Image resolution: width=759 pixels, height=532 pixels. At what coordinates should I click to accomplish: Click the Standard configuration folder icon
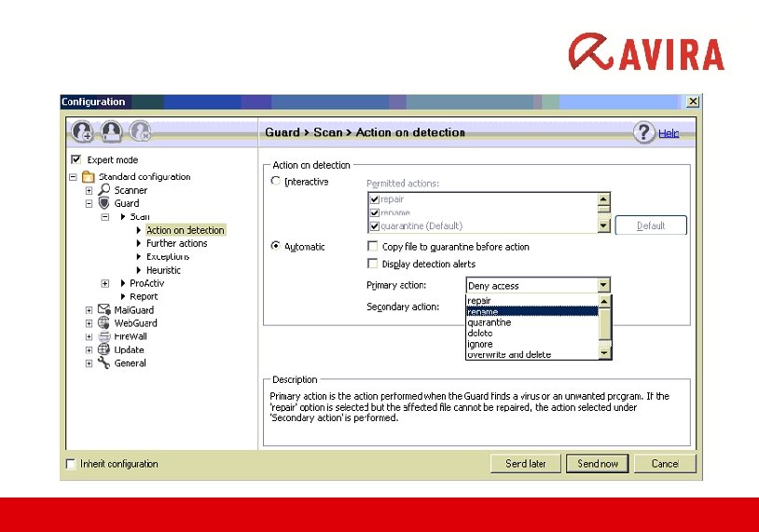coord(88,176)
